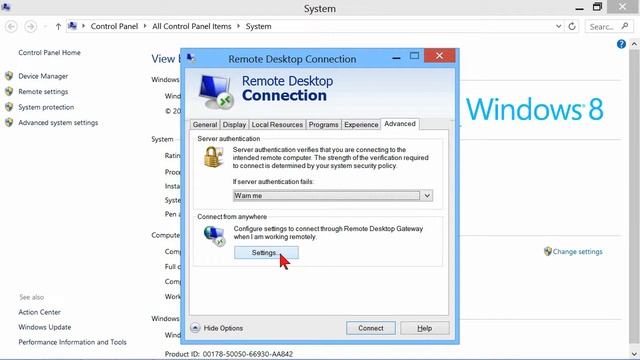Open Device Manager link in System window
Screen dimensions: 640x360
coord(43,76)
